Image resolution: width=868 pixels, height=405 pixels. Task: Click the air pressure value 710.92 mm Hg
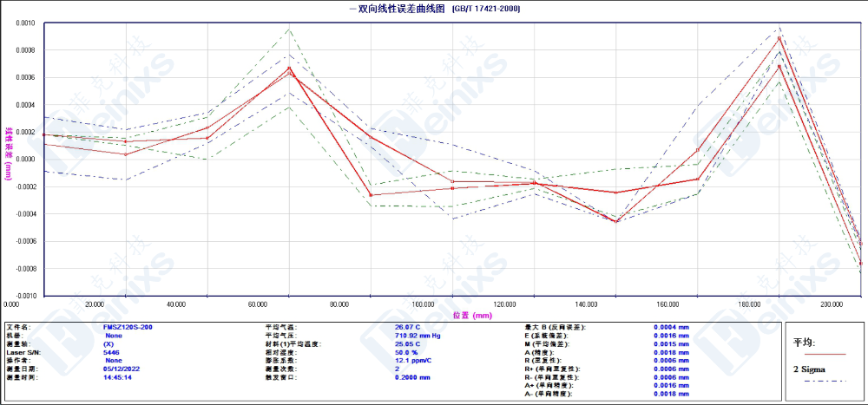coord(417,336)
